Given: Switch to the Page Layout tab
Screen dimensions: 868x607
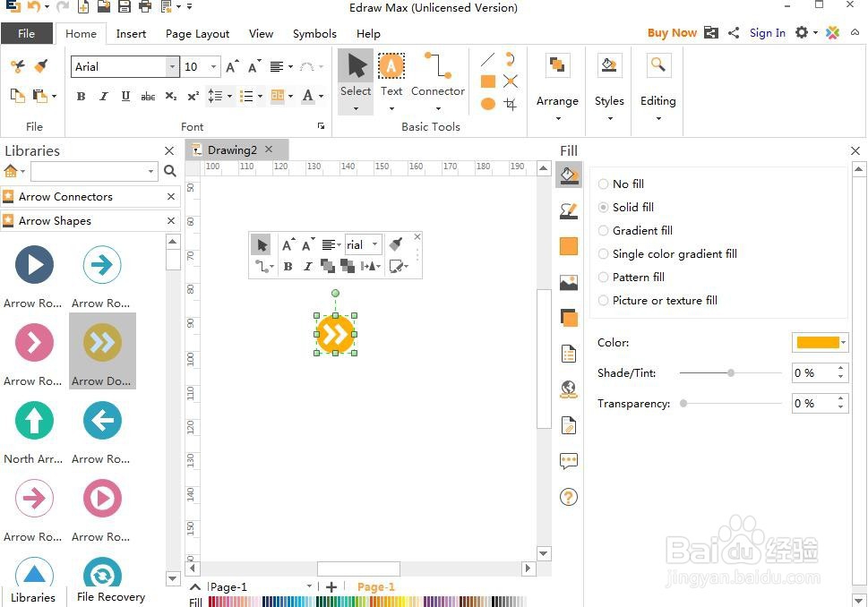Looking at the screenshot, I should click(x=197, y=34).
